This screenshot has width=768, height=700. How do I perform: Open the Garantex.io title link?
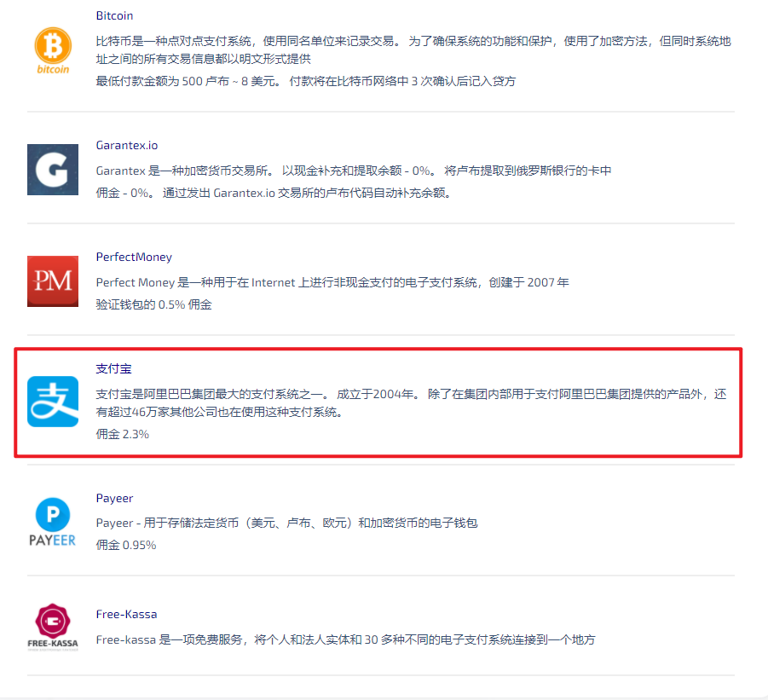coord(127,146)
